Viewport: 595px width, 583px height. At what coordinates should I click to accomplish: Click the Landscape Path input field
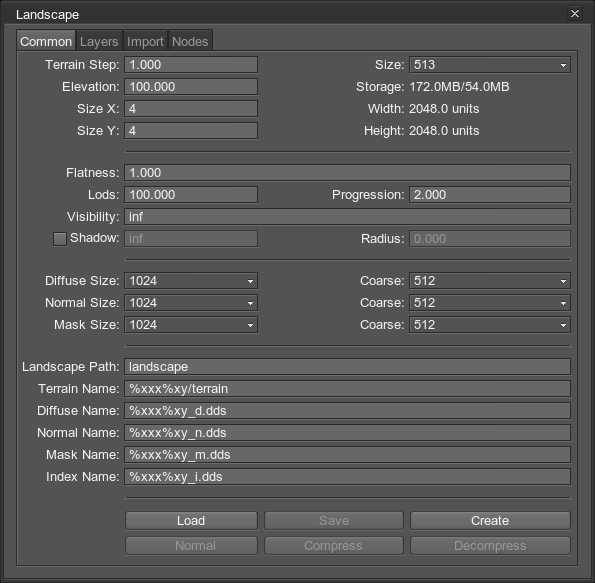pyautogui.click(x=347, y=367)
